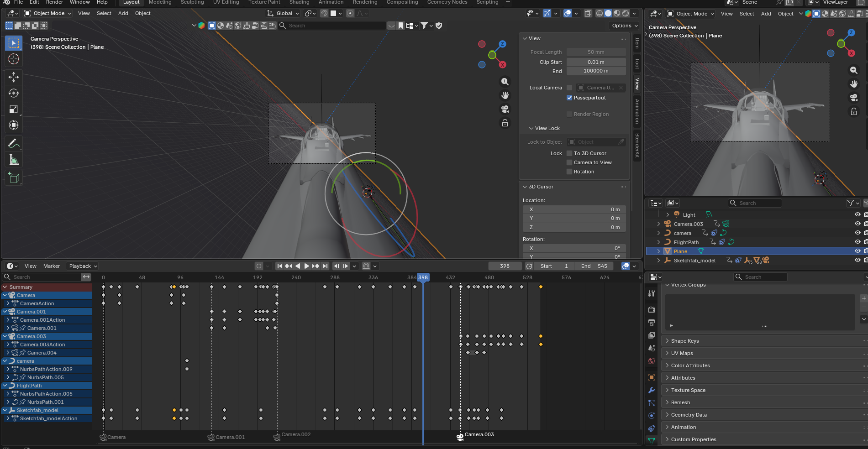Open the Render menu
The height and width of the screenshot is (449, 868).
click(54, 2)
